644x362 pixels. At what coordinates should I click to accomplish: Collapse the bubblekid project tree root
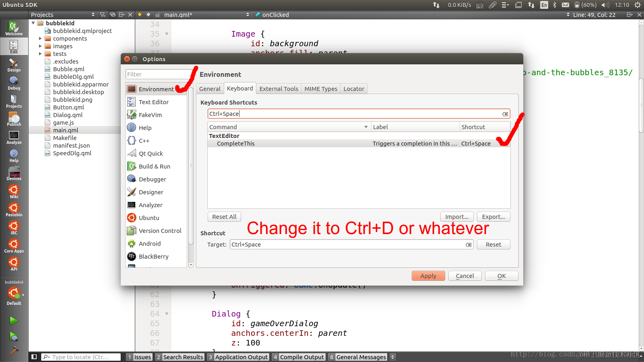[x=33, y=23]
